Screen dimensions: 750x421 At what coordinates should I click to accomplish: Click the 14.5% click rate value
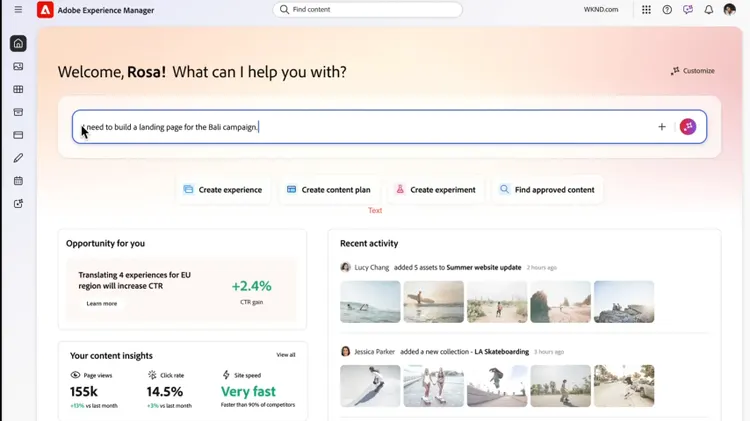(x=165, y=392)
